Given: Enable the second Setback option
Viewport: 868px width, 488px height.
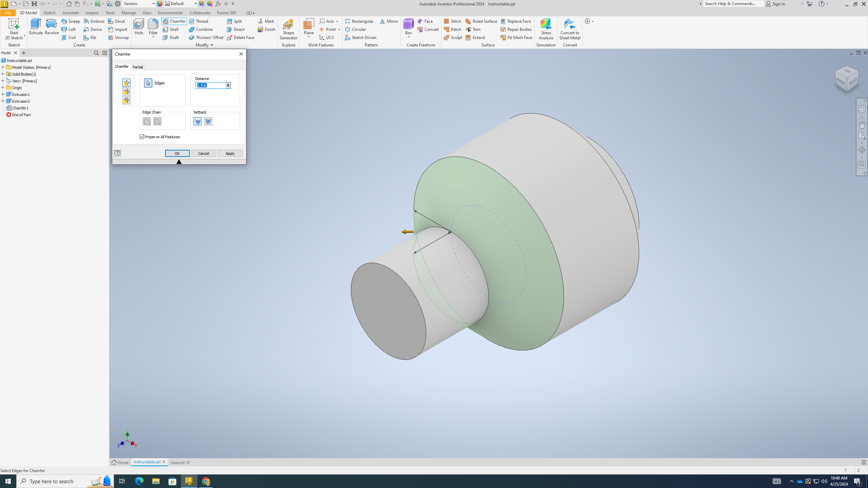Looking at the screenshot, I should [x=208, y=121].
